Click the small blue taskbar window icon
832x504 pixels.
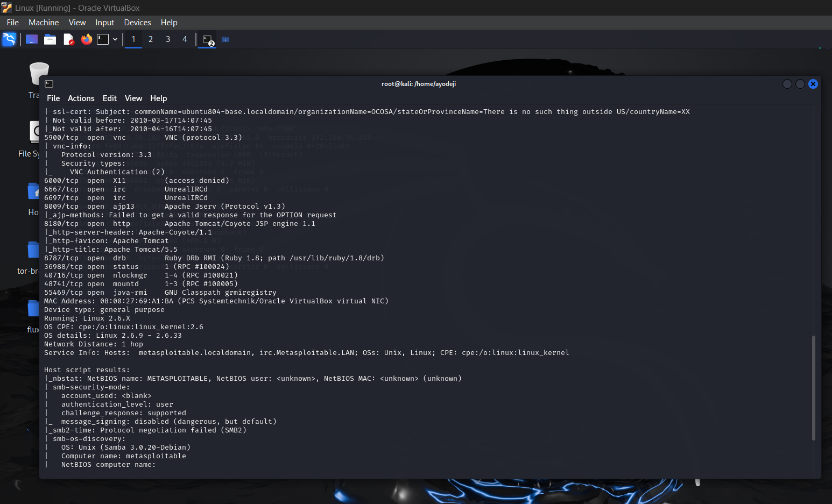(x=225, y=39)
